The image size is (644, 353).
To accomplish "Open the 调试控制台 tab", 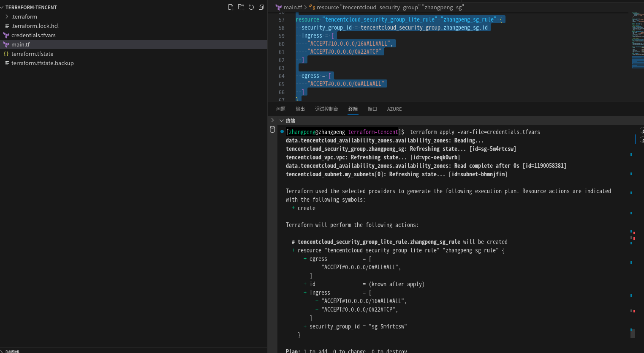I will [x=326, y=109].
